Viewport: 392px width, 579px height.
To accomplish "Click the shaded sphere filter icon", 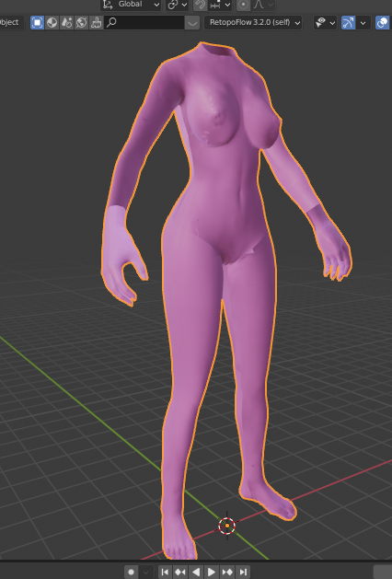I will tap(52, 22).
